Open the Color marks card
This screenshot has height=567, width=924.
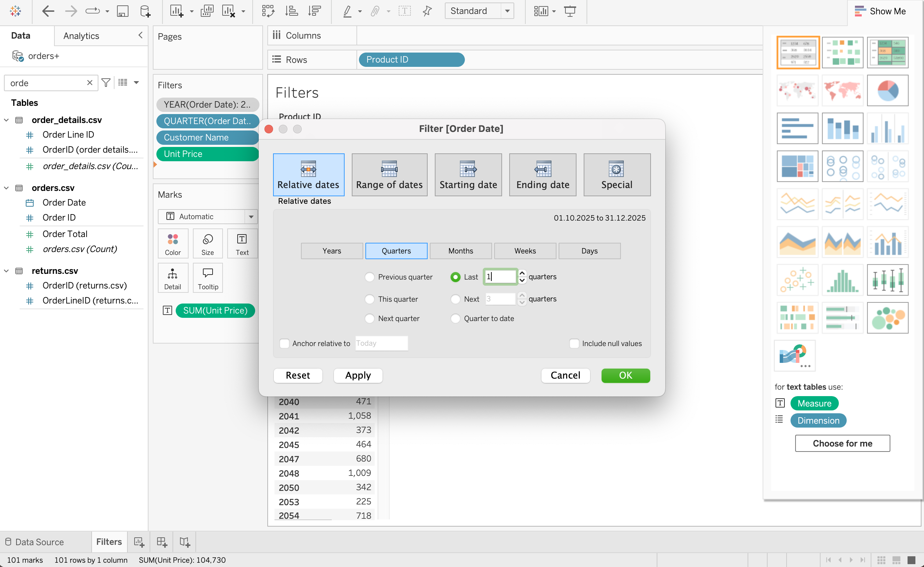point(172,243)
